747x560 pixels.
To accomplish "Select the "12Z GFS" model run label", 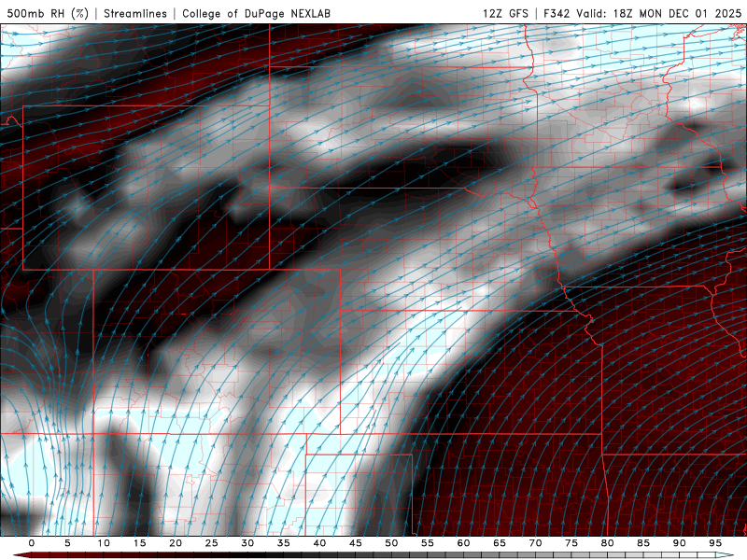I will point(505,13).
